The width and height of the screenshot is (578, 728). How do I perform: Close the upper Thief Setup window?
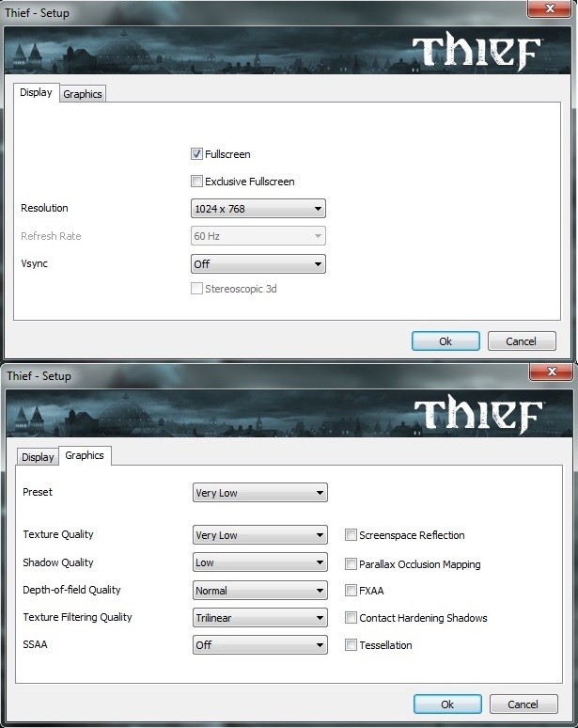(550, 8)
